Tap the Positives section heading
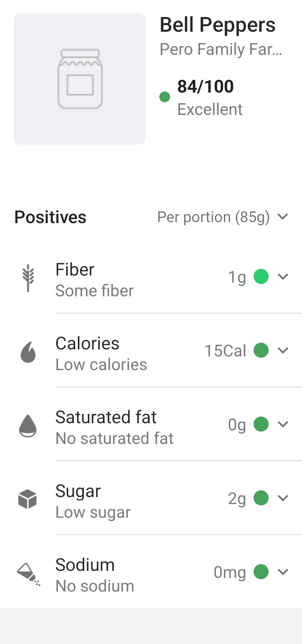 [x=50, y=217]
